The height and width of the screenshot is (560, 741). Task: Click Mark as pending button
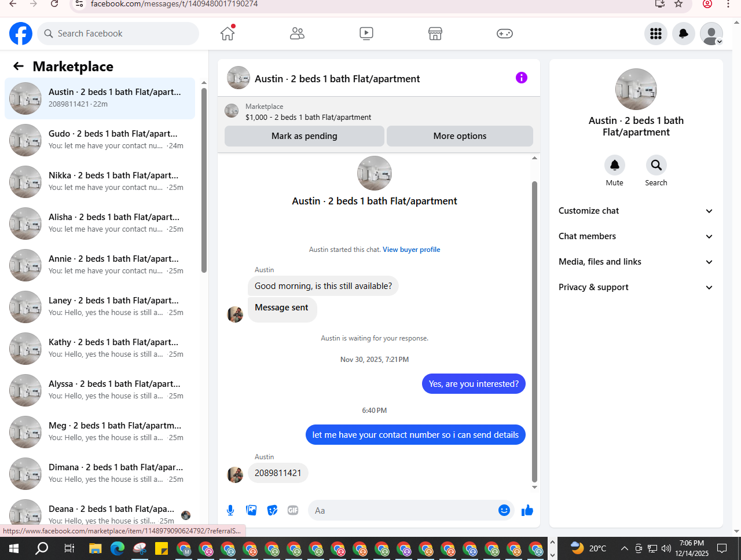pos(305,136)
